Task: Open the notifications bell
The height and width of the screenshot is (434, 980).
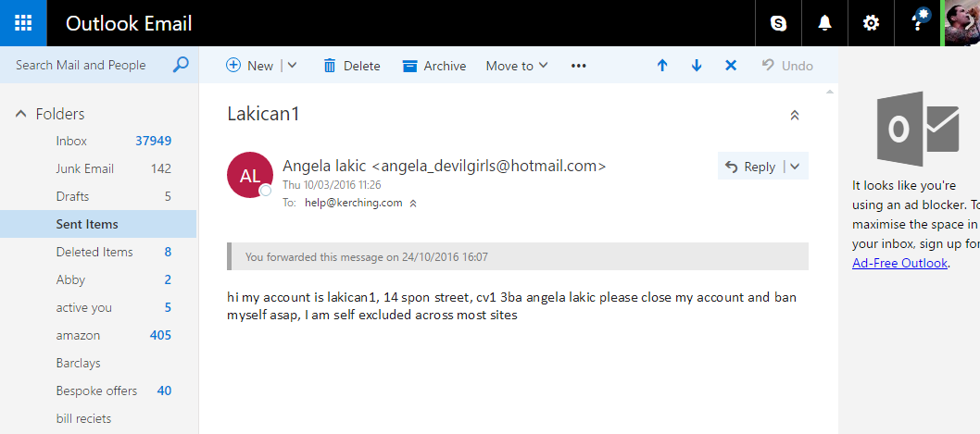Action: pos(824,23)
